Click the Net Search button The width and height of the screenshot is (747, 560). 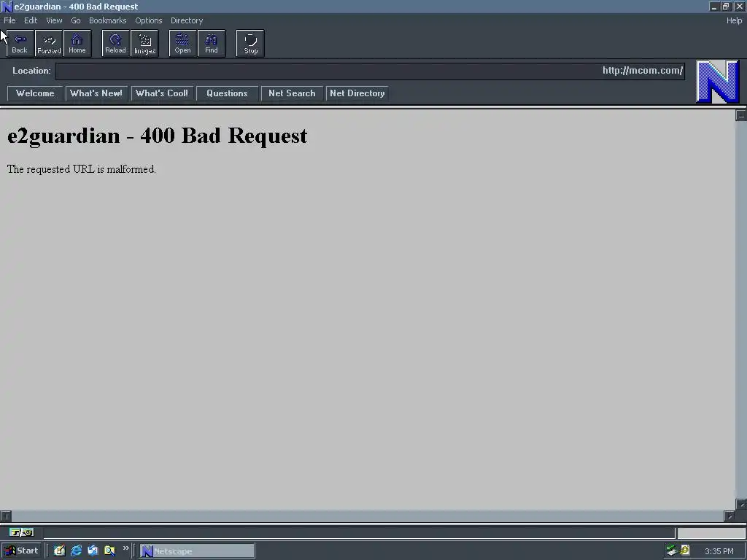(x=292, y=93)
